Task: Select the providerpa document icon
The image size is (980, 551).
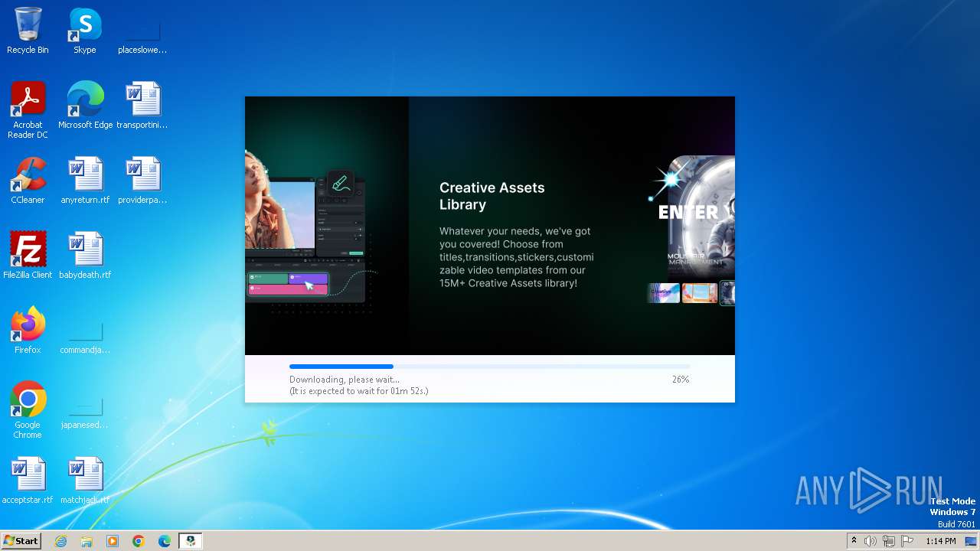Action: [x=142, y=181]
